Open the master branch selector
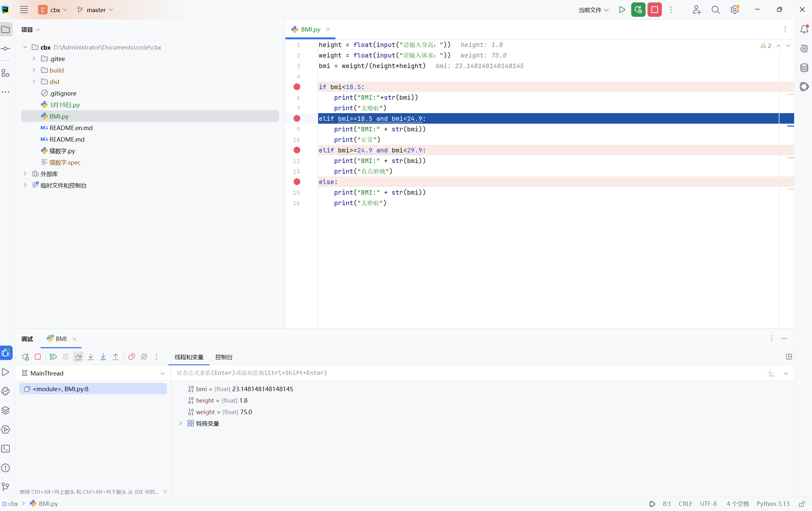Viewport: 812px width, 511px height. click(x=96, y=10)
